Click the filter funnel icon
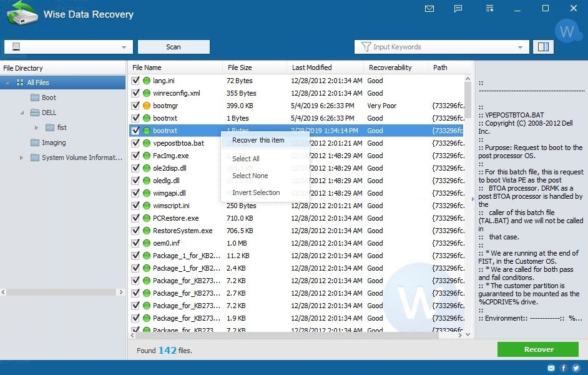The height and width of the screenshot is (375, 588). [x=366, y=47]
